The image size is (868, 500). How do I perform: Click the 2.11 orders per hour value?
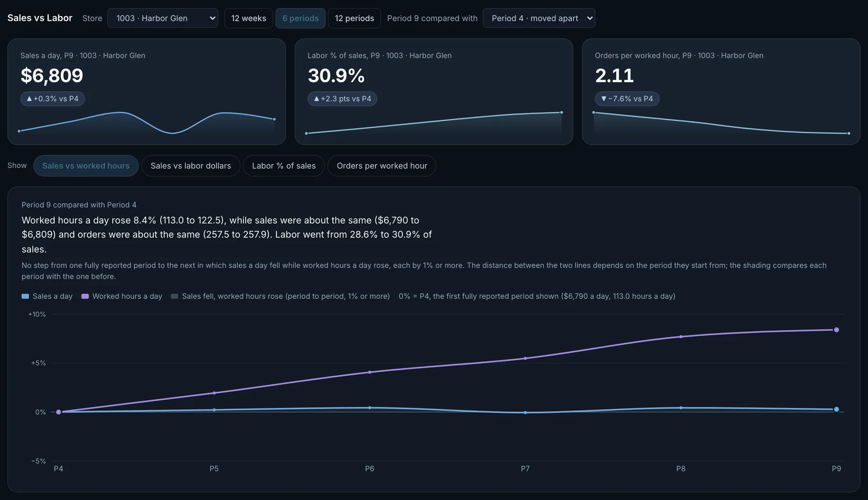[614, 76]
